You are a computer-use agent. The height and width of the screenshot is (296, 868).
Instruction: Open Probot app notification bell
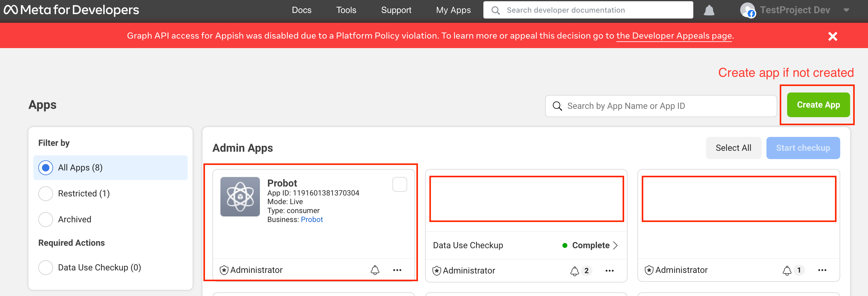(375, 270)
